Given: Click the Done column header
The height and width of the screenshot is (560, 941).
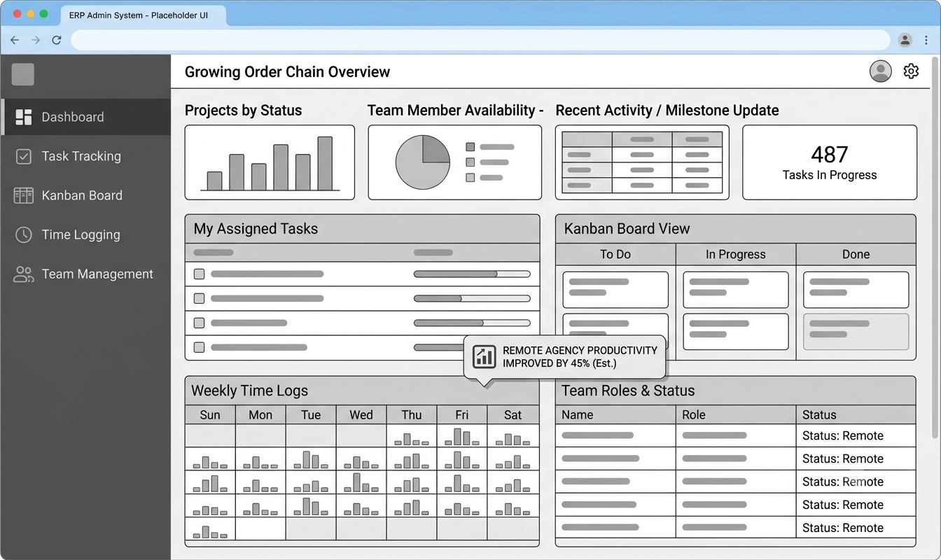Looking at the screenshot, I should 856,254.
